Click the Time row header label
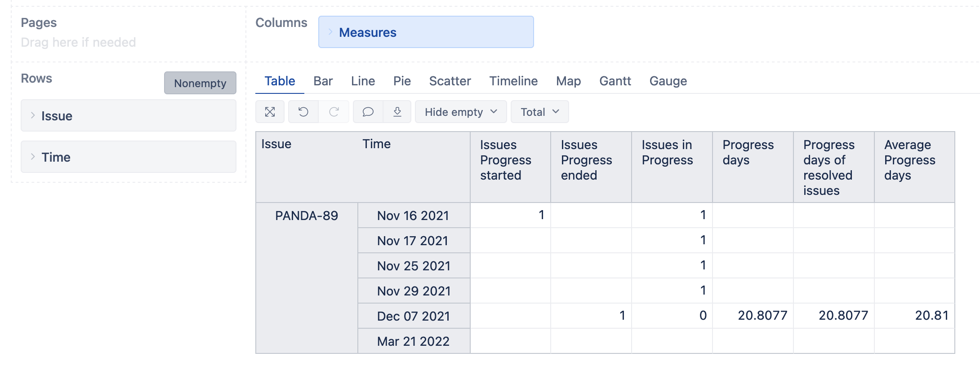The height and width of the screenshot is (379, 980). pos(376,144)
